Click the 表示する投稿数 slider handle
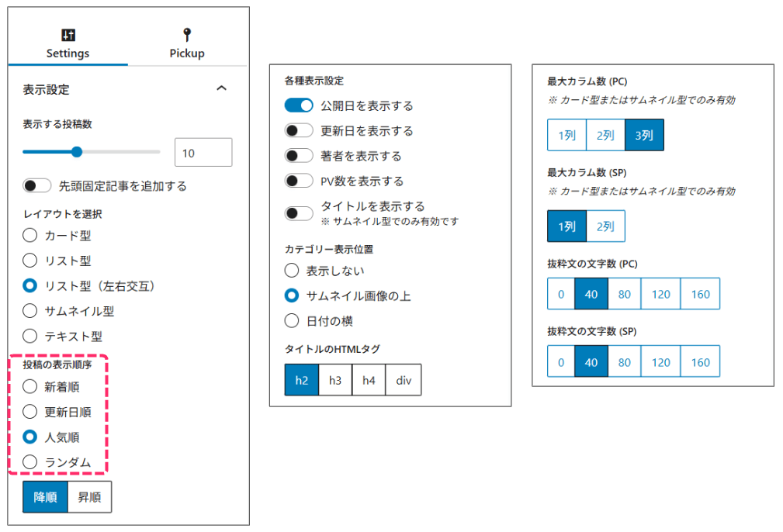This screenshot has height=532, width=783. click(76, 152)
